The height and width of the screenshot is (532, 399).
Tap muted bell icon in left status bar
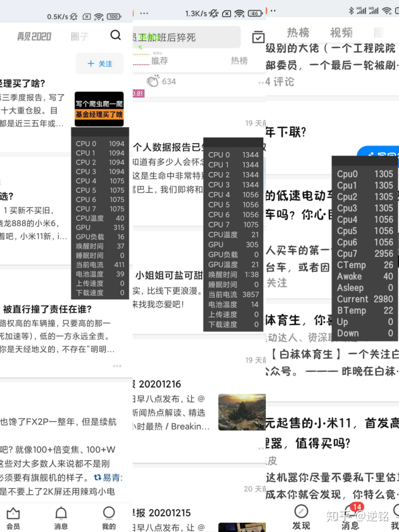pos(74,17)
